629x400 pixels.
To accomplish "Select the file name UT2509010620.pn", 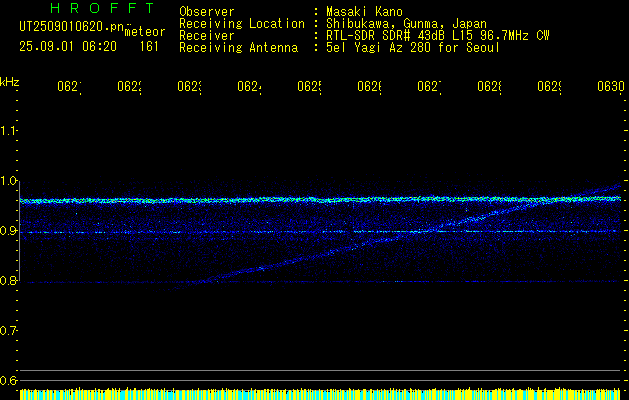I will pyautogui.click(x=72, y=27).
